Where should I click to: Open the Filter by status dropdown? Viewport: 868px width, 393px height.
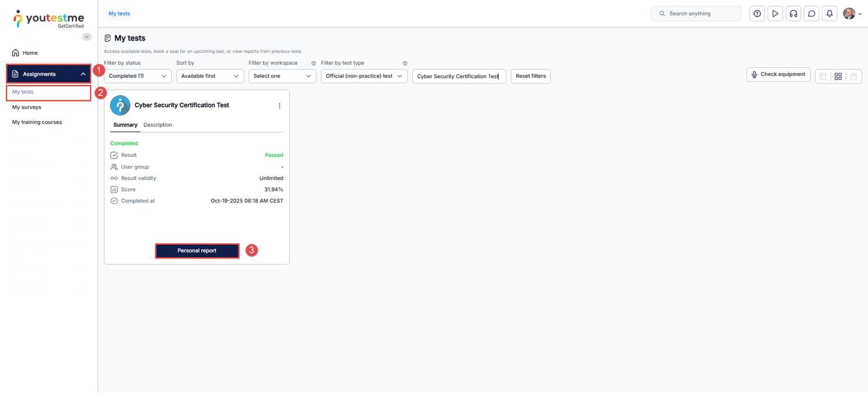click(138, 76)
